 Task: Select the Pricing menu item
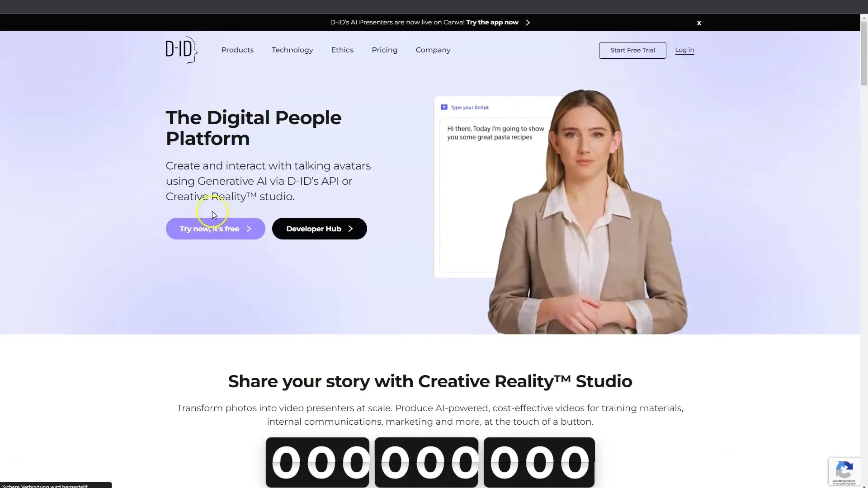click(385, 50)
